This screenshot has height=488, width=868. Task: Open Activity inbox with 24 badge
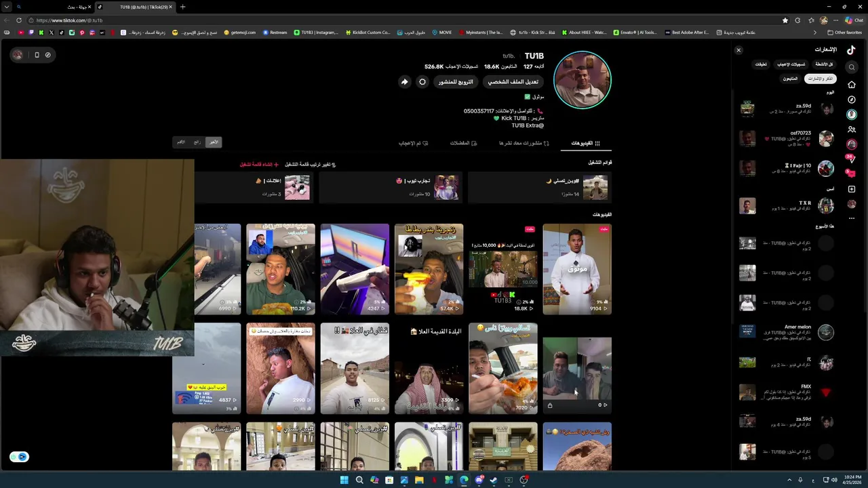851,159
